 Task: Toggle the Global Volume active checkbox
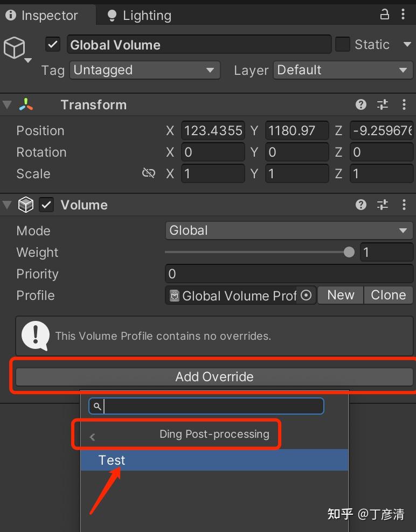(x=52, y=45)
